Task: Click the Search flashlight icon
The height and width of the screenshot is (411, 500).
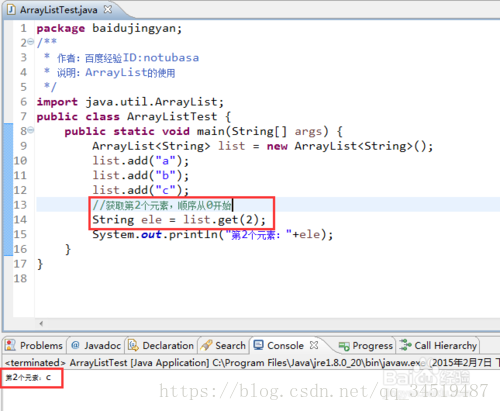Action: point(206,345)
